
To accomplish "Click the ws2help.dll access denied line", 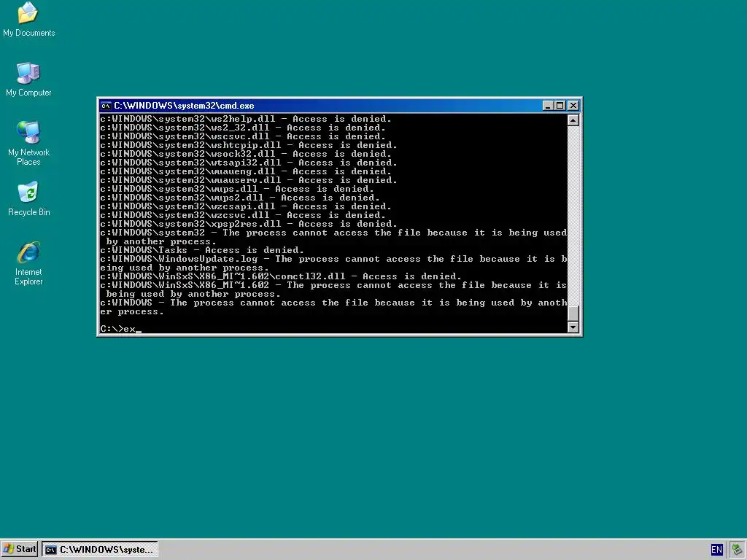I will pyautogui.click(x=246, y=119).
